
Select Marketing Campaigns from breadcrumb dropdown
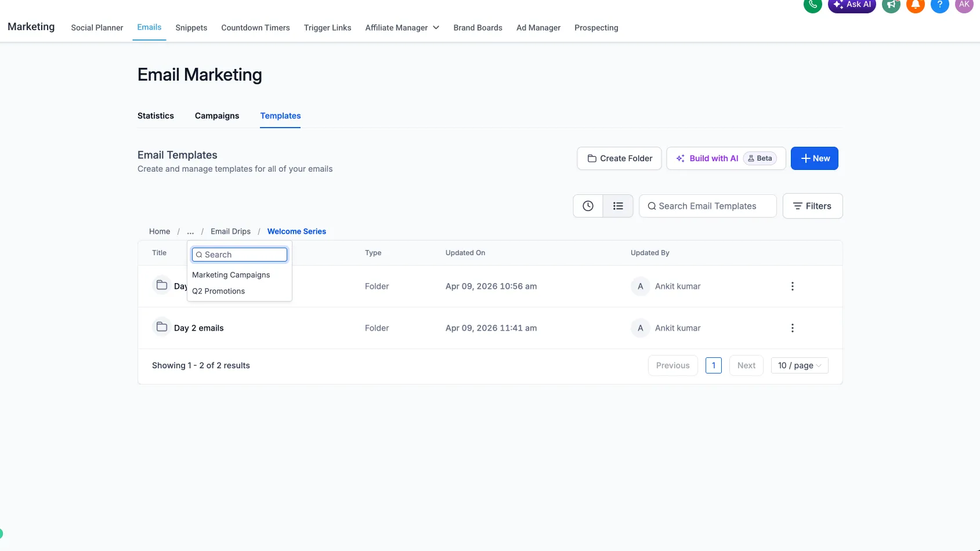pos(231,275)
